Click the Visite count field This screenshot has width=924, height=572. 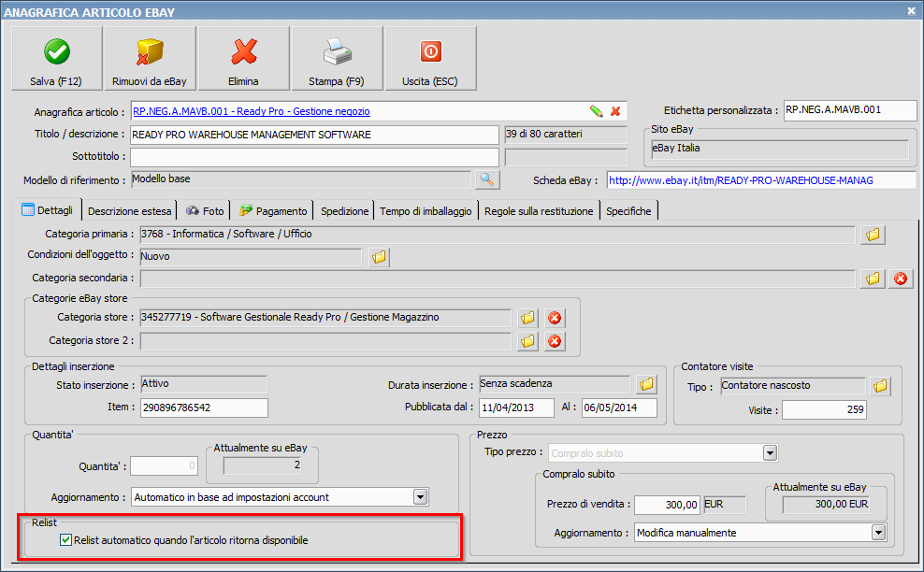pyautogui.click(x=824, y=410)
